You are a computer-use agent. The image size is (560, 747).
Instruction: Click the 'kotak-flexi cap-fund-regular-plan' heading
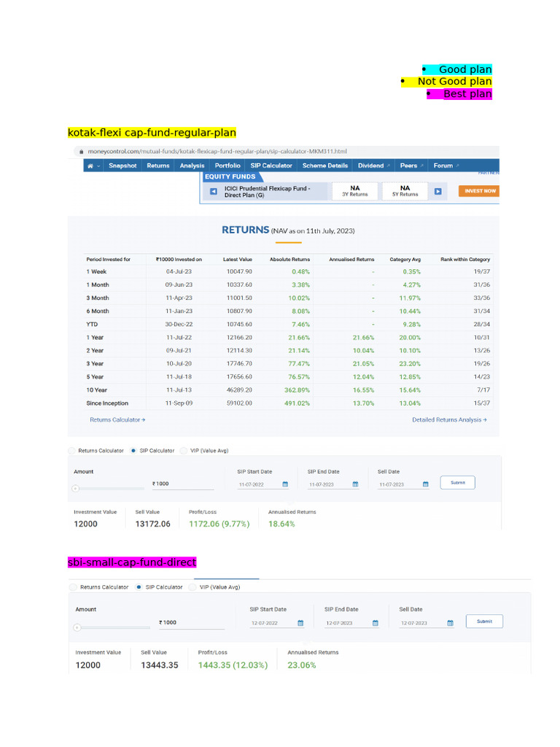[x=152, y=133]
